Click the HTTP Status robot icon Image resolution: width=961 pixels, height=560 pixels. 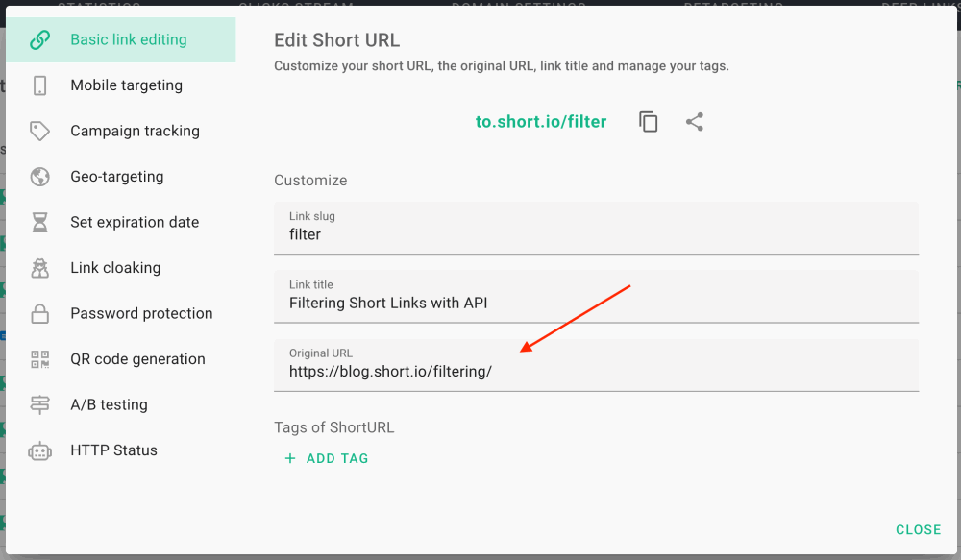(x=39, y=450)
